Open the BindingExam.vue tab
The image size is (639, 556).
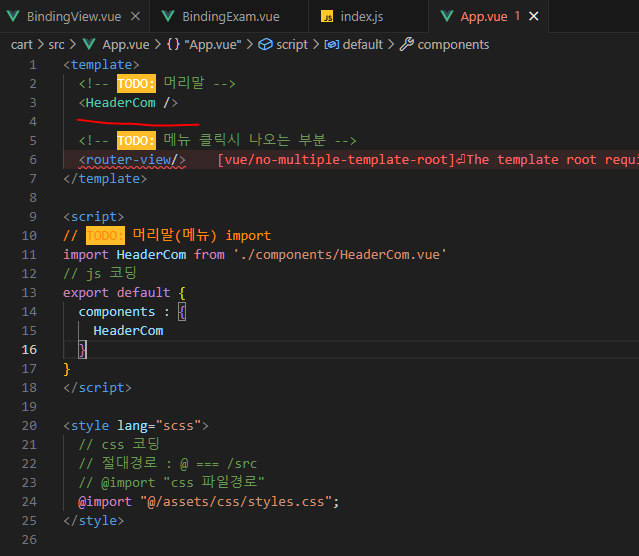pyautogui.click(x=229, y=16)
